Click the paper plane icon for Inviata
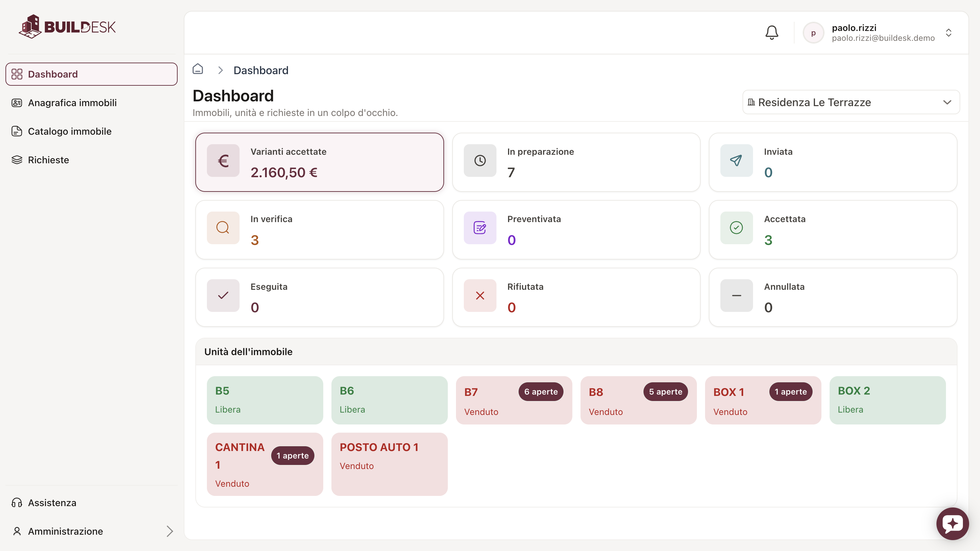The width and height of the screenshot is (980, 551). (736, 161)
